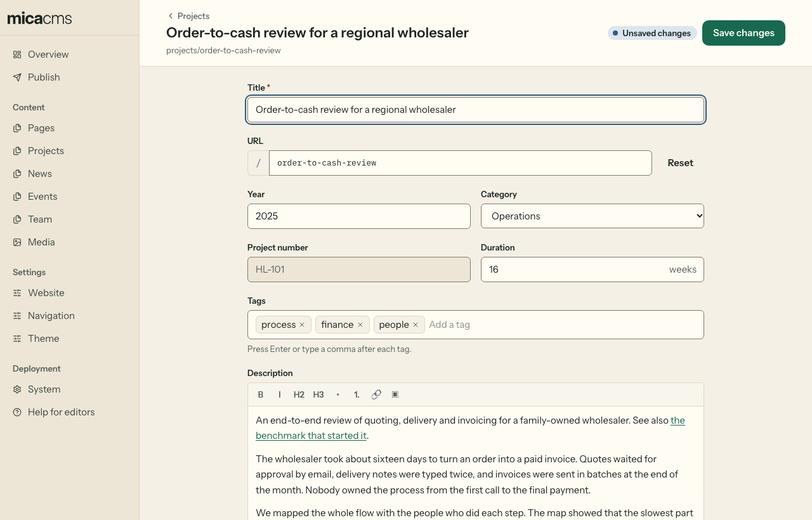The image size is (812, 520).
Task: Insert a bulleted list
Action: pos(337,394)
